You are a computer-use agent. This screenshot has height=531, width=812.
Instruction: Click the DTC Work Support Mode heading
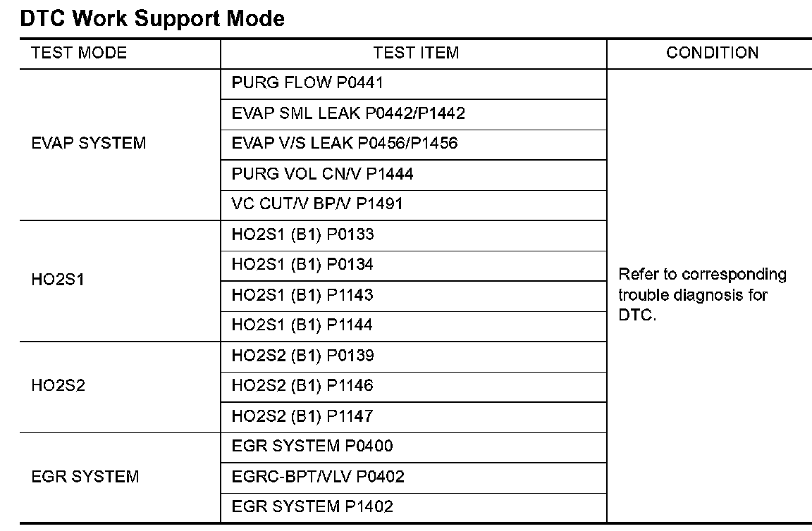coord(152,18)
